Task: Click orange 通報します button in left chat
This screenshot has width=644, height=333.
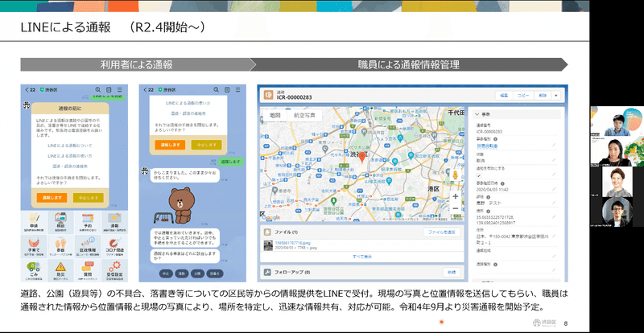Action: pyautogui.click(x=52, y=198)
